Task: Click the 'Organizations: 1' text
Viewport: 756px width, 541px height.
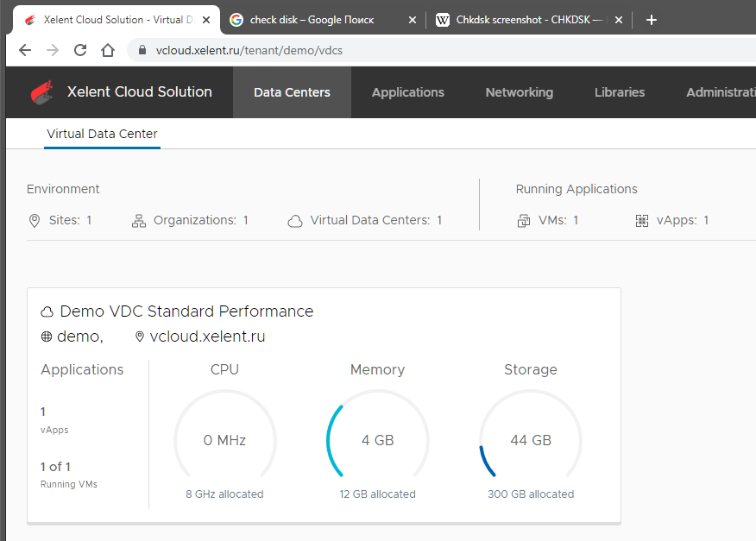Action: (201, 220)
